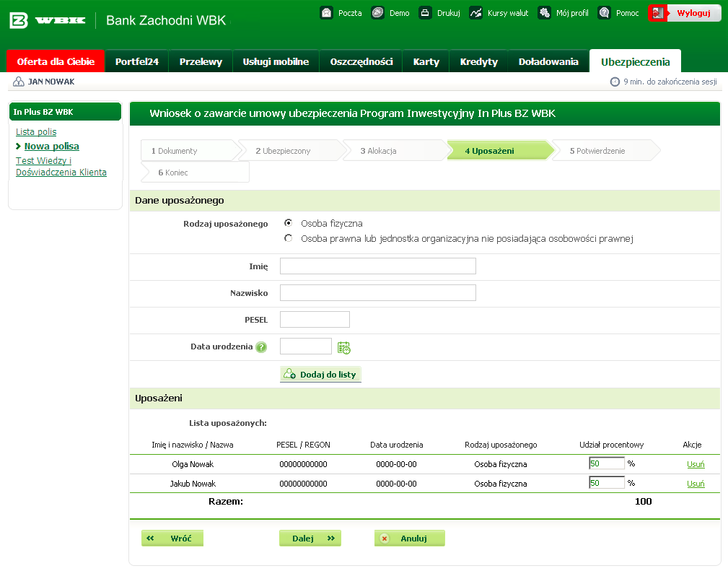Click Olga Nowak's percentage share field

(x=607, y=463)
